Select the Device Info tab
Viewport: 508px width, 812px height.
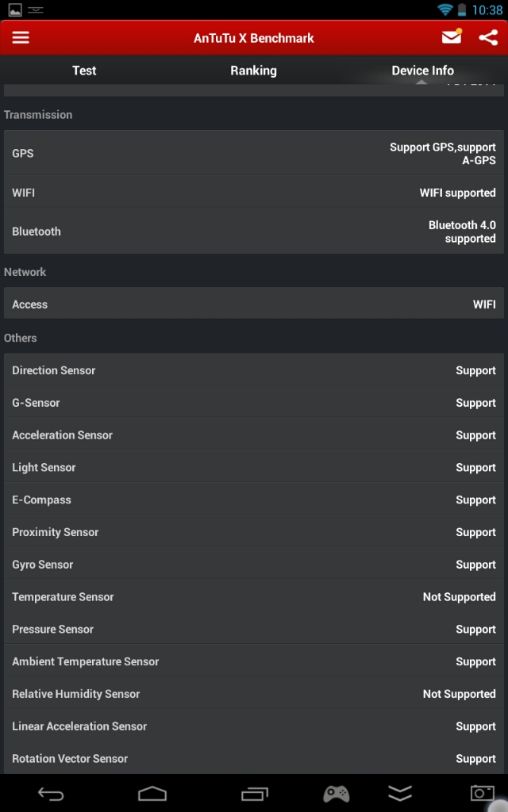click(x=422, y=71)
